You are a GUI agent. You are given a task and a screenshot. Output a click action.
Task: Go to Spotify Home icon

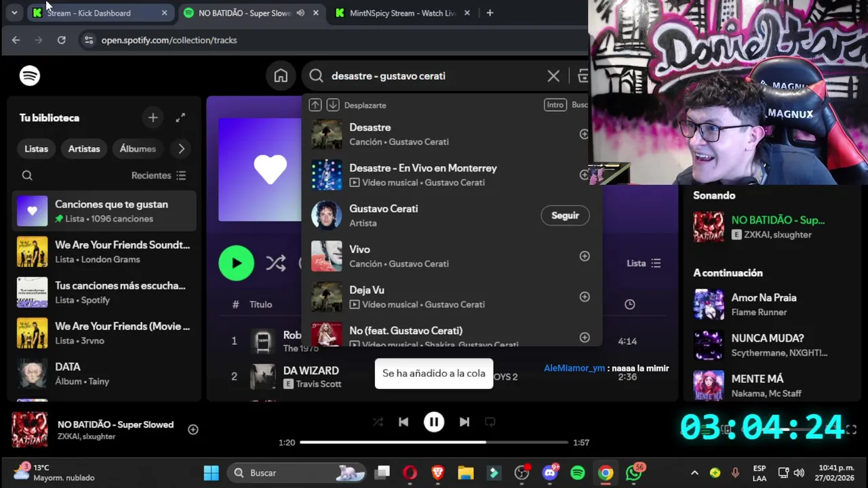[x=281, y=76]
